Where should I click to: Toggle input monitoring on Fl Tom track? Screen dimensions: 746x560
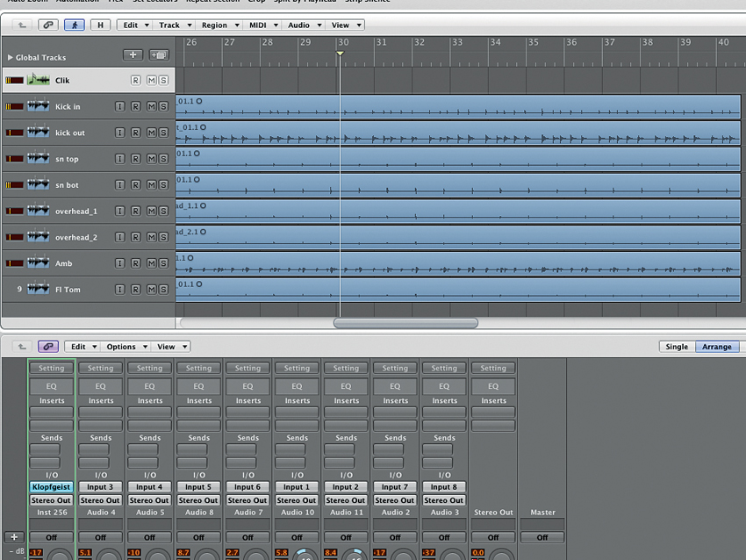(120, 290)
